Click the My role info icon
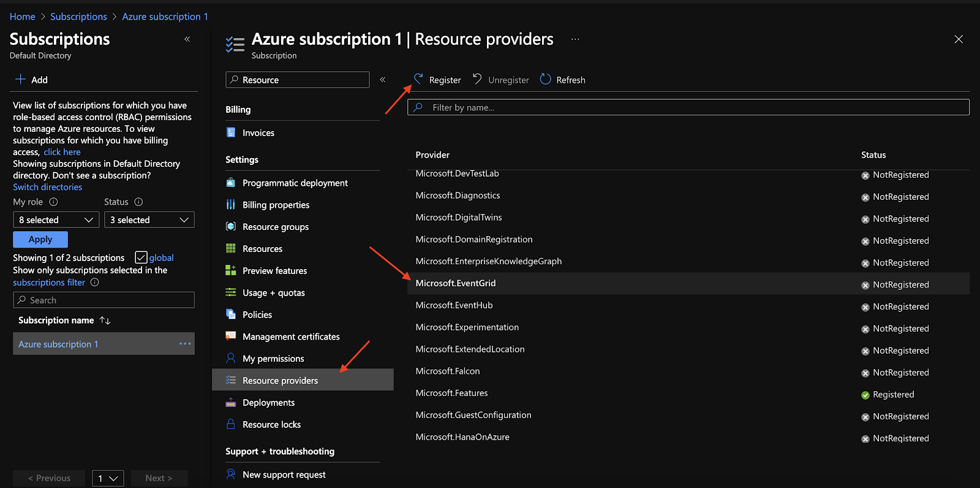Image resolution: width=980 pixels, height=488 pixels. 53,202
